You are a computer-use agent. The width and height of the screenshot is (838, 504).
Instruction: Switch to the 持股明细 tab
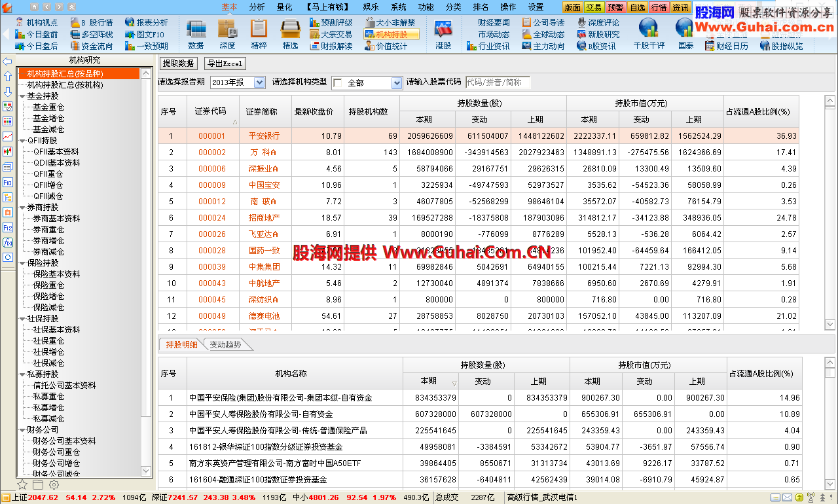181,345
